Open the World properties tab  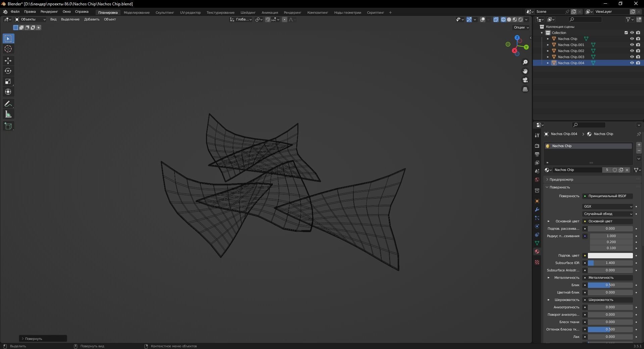click(x=537, y=180)
